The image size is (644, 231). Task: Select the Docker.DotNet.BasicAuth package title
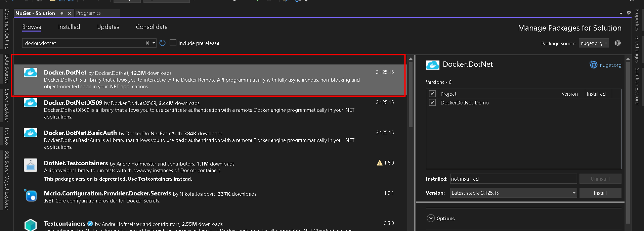(80, 133)
